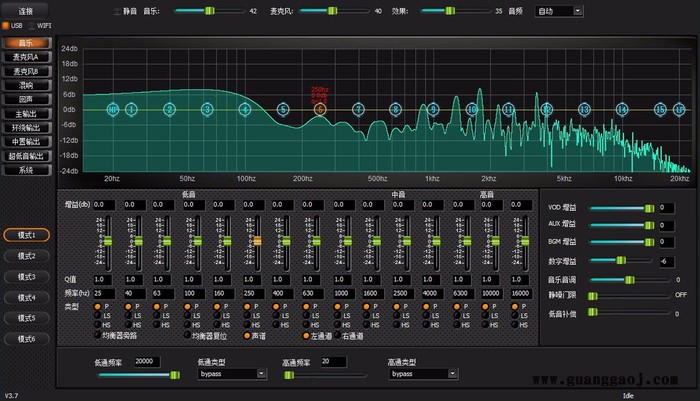
Task: Enable the 均衡器旁路 EQ bypass option
Action: pyautogui.click(x=97, y=335)
